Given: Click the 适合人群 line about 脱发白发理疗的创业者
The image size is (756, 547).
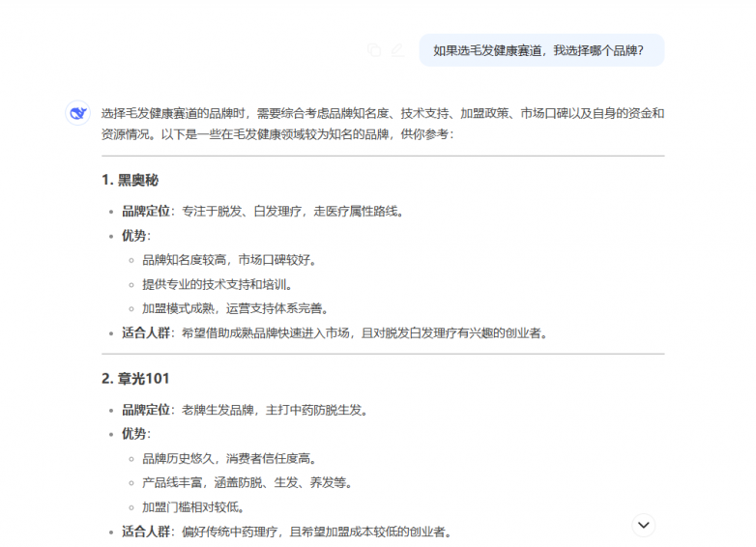Looking at the screenshot, I should 334,333.
